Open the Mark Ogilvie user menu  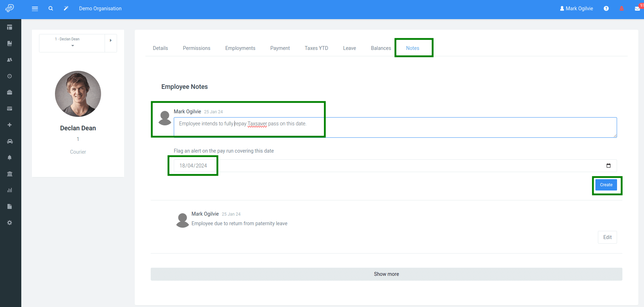576,8
